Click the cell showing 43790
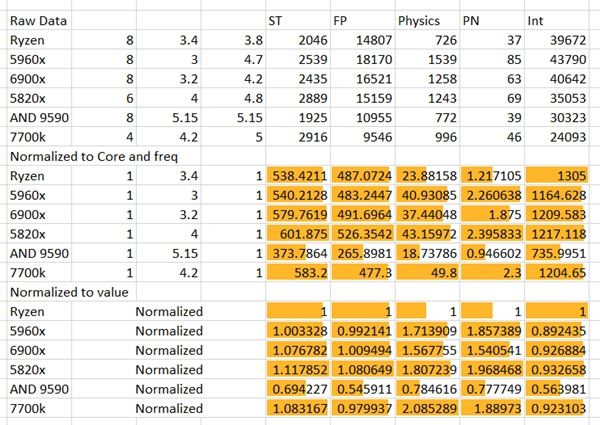Image resolution: width=600 pixels, height=425 pixels. click(557, 60)
